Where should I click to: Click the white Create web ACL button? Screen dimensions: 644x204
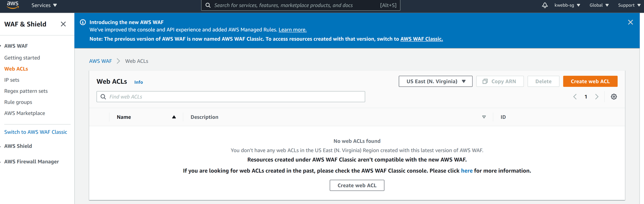357,185
